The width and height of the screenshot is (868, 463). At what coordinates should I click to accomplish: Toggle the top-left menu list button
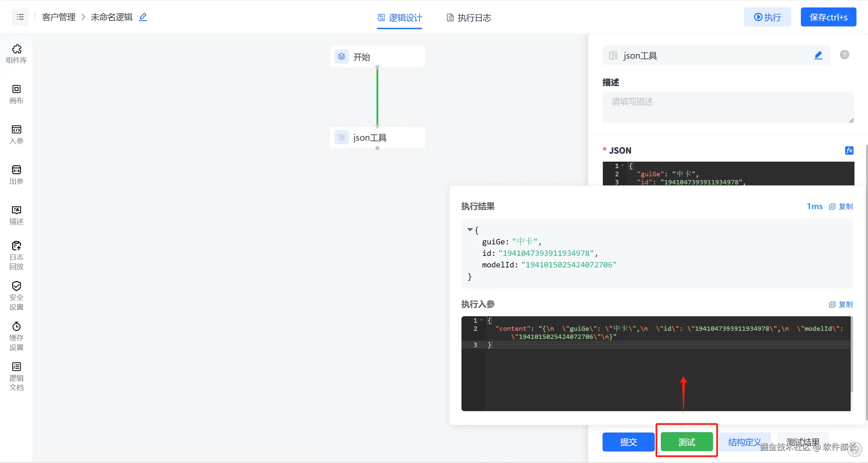pos(20,17)
